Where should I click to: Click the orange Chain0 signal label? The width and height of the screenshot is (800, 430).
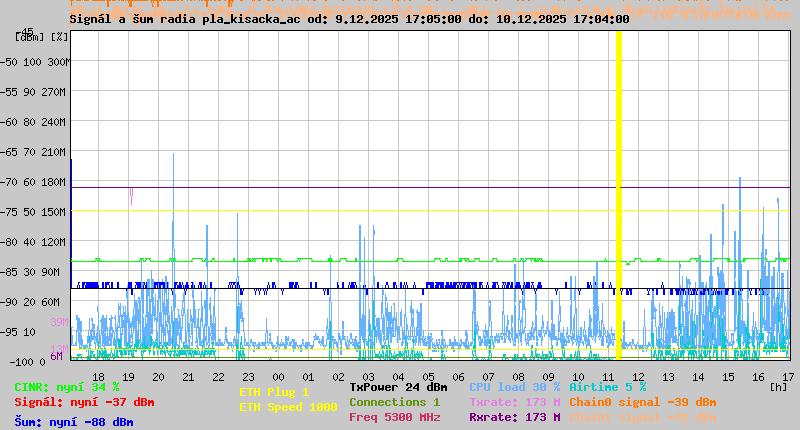643,402
